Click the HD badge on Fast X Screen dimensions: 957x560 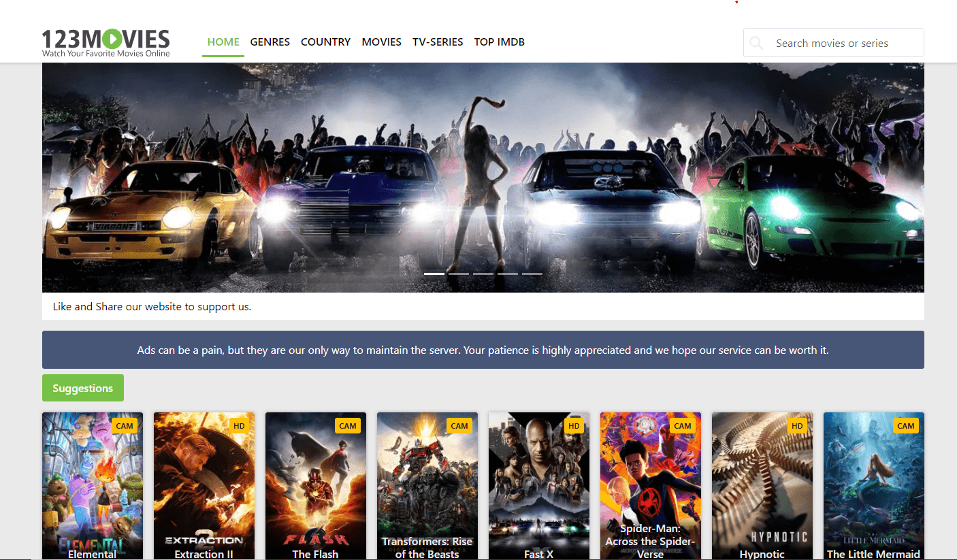click(574, 426)
